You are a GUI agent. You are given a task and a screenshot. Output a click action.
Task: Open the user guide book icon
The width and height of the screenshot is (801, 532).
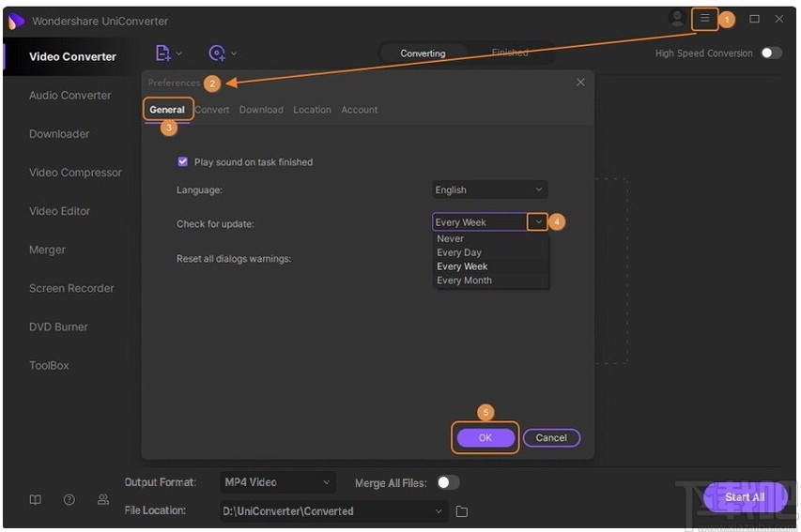click(36, 499)
